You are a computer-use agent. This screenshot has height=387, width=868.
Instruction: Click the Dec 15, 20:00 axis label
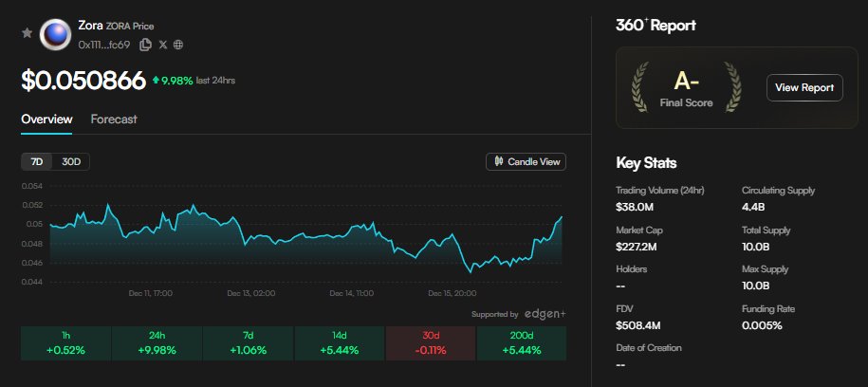click(452, 293)
